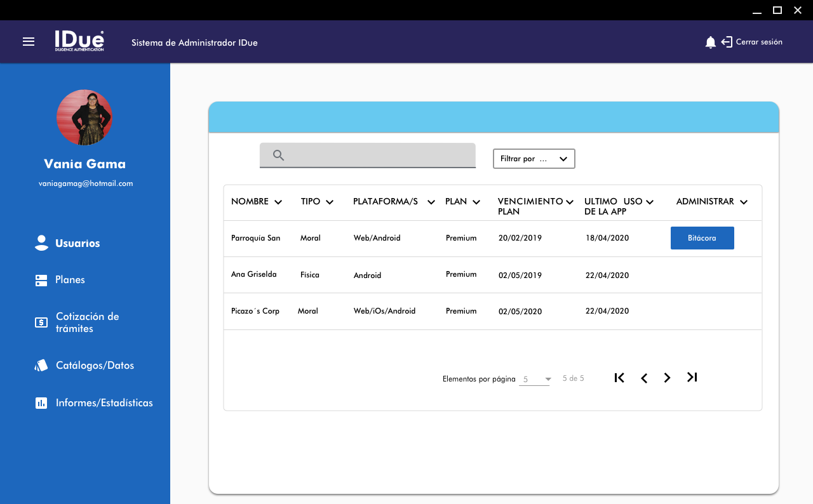Screen dimensions: 813x504
Task: Open the hamburger menu icon
Action: [29, 42]
